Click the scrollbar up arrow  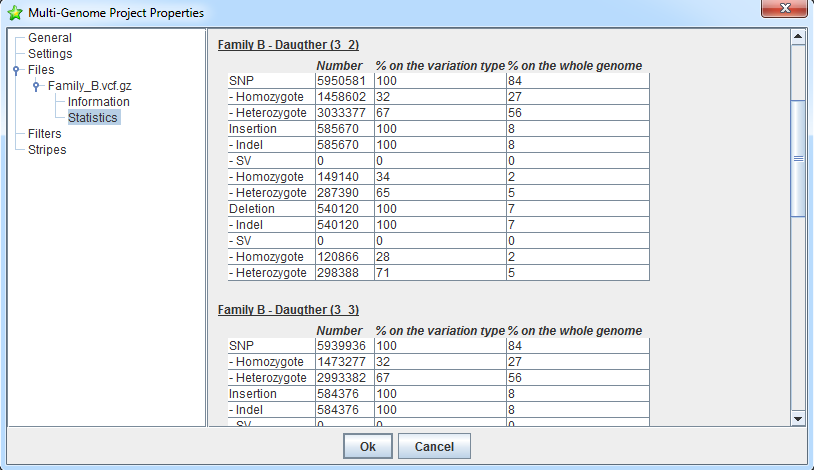[798, 38]
